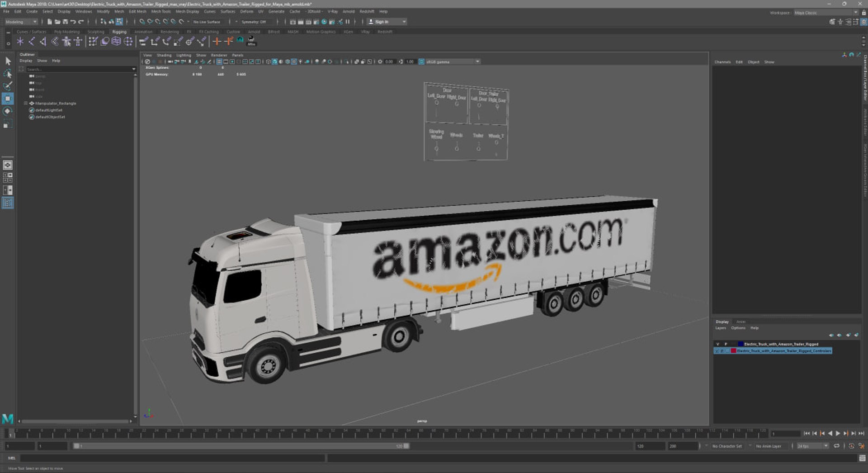The width and height of the screenshot is (868, 473).
Task: Click red color swatch of Controllers layer
Action: (x=733, y=351)
